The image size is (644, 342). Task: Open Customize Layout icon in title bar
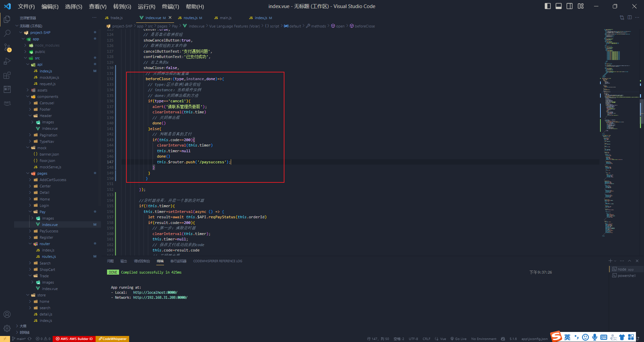581,6
